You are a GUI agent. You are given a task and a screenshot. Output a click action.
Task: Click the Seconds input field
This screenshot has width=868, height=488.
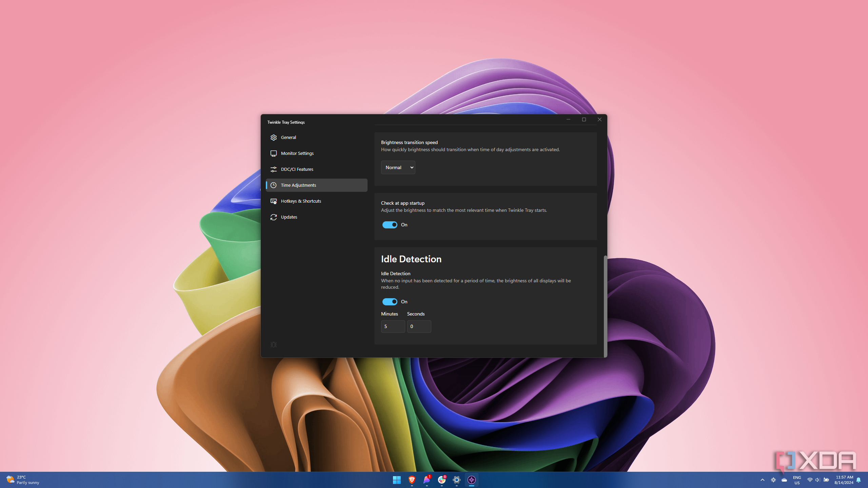(x=419, y=326)
